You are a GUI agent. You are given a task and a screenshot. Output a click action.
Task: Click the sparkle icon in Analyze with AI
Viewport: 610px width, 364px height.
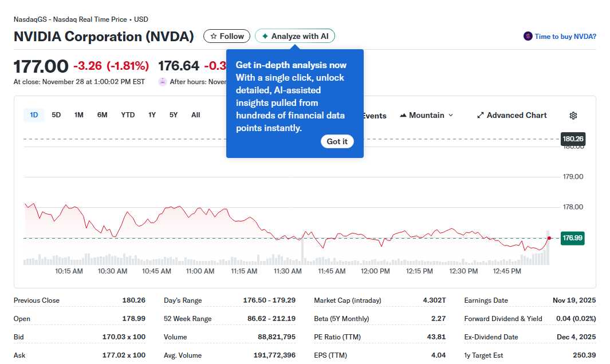pyautogui.click(x=264, y=35)
